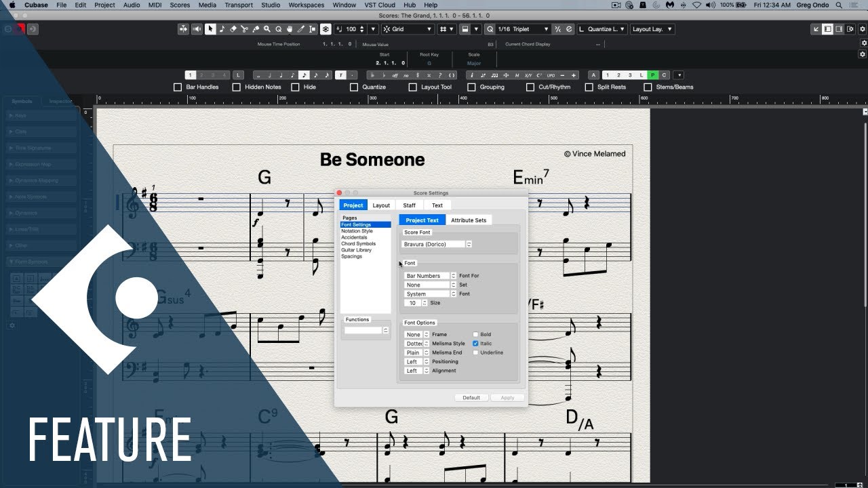Image resolution: width=868 pixels, height=488 pixels.
Task: Open the Melisma End dropdown
Action: point(416,352)
